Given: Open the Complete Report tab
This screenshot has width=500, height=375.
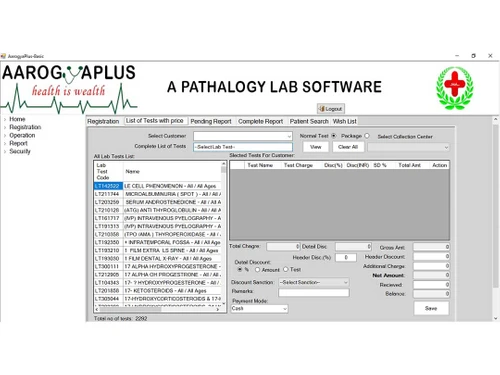Looking at the screenshot, I should tap(260, 121).
